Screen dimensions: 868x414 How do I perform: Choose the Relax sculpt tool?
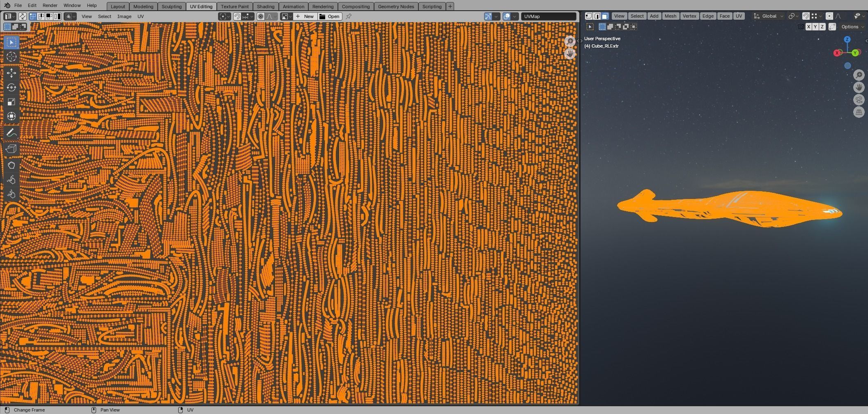pyautogui.click(x=11, y=180)
